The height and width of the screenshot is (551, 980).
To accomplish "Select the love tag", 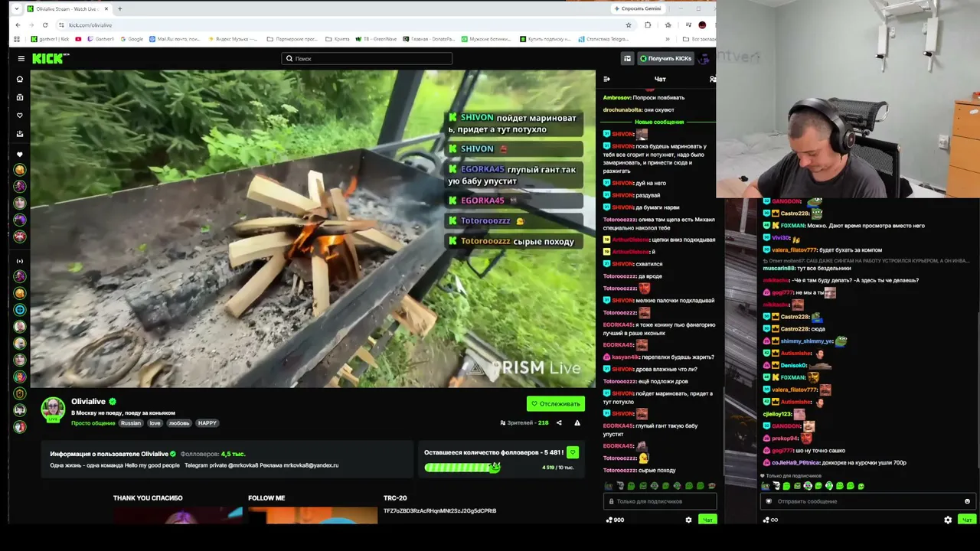I will [x=155, y=423].
